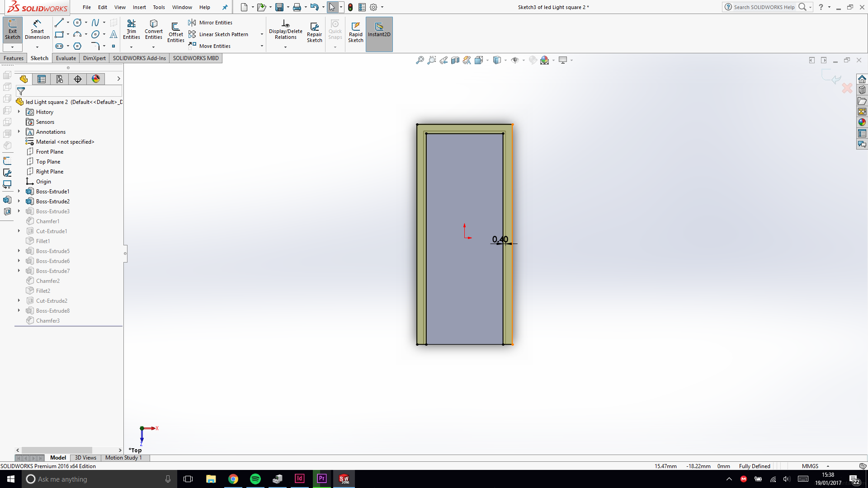Click the Convert Entities tool

[x=154, y=30]
